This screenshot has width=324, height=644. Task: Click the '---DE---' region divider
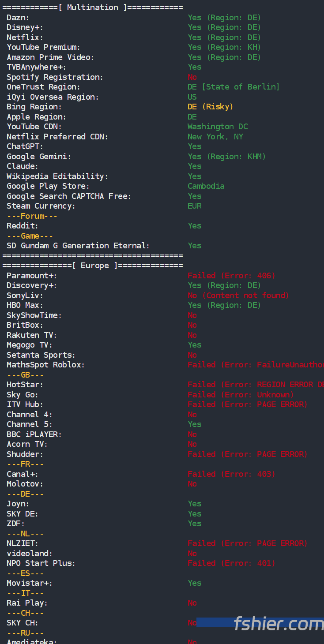[x=25, y=494]
